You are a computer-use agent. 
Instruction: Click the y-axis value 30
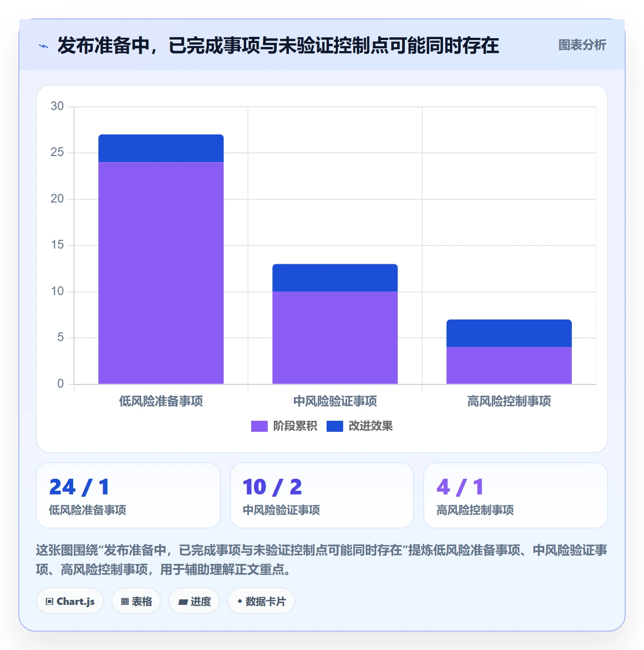57,106
